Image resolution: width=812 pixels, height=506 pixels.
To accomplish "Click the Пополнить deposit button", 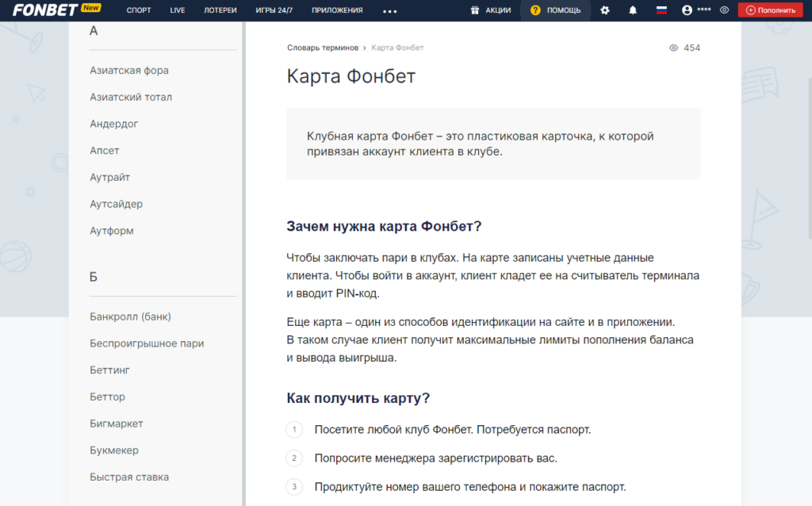I will [771, 10].
